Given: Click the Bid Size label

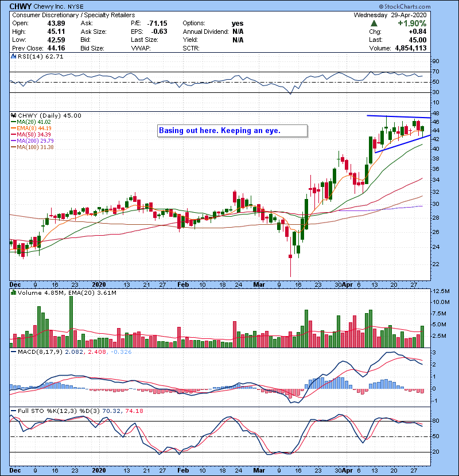Looking at the screenshot, I should [x=92, y=48].
